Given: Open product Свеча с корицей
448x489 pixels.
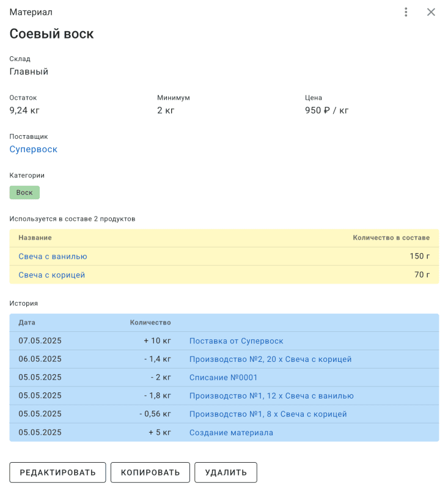Looking at the screenshot, I should (51, 275).
